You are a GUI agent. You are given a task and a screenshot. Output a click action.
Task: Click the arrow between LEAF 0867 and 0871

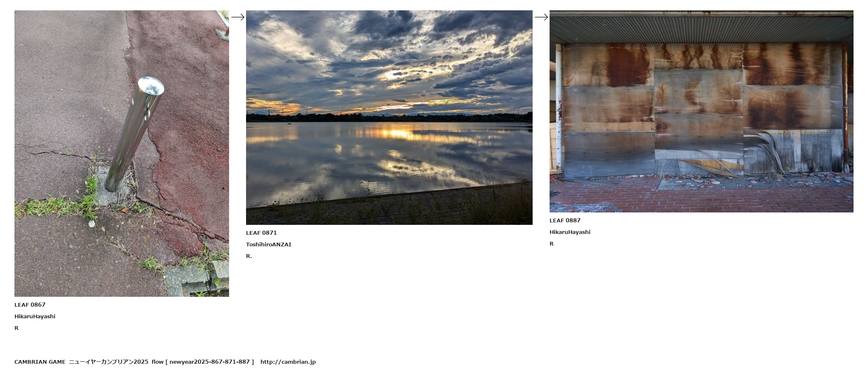238,17
